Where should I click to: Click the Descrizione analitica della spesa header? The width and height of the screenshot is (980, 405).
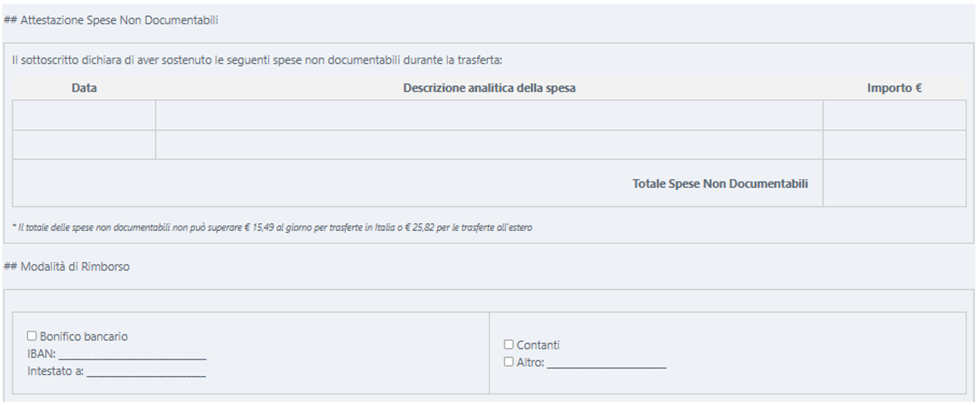tap(489, 88)
